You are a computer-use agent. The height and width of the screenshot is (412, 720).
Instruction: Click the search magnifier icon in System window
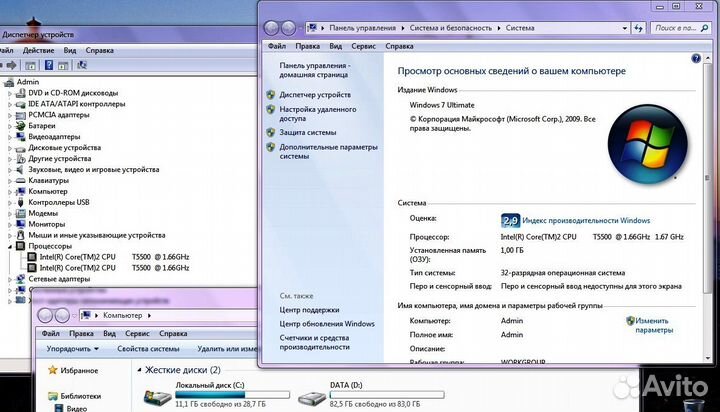(704, 28)
